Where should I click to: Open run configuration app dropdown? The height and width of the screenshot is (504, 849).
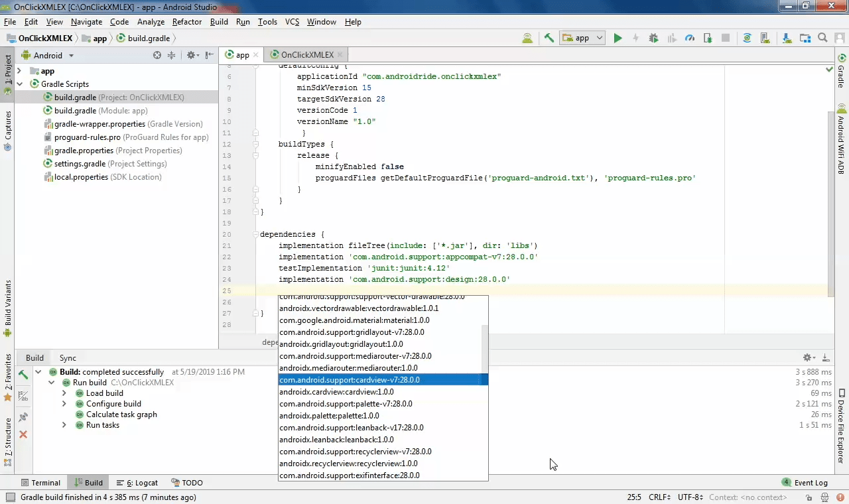[x=582, y=38]
